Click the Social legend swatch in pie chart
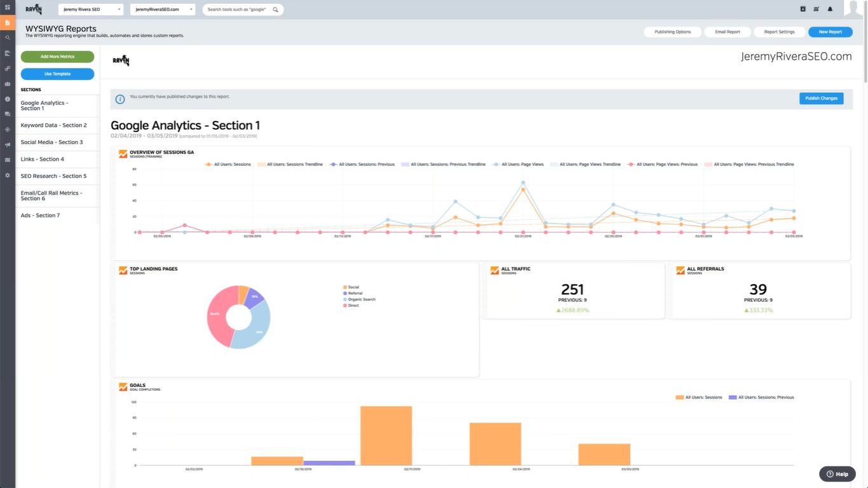Screen dimensions: 868x488 (345, 287)
